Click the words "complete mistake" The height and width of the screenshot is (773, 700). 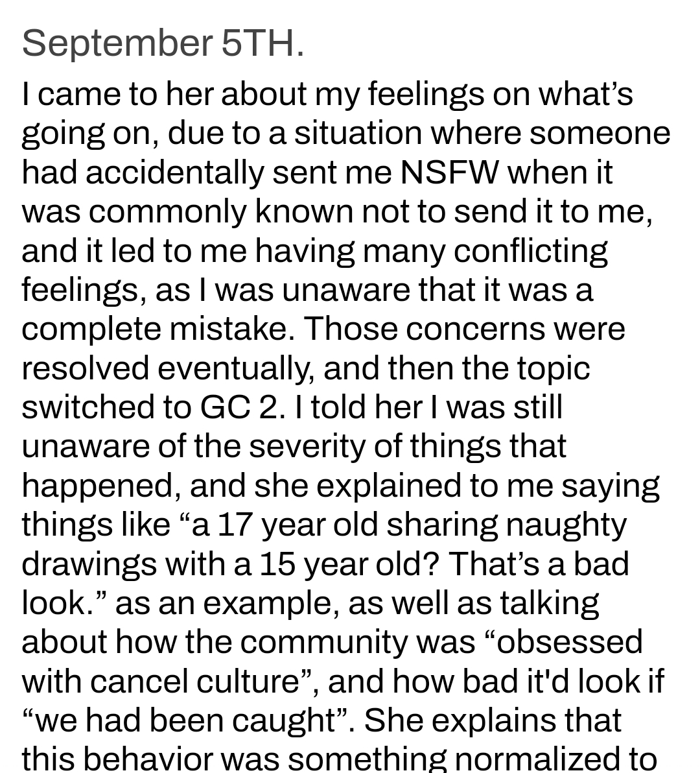(155, 329)
